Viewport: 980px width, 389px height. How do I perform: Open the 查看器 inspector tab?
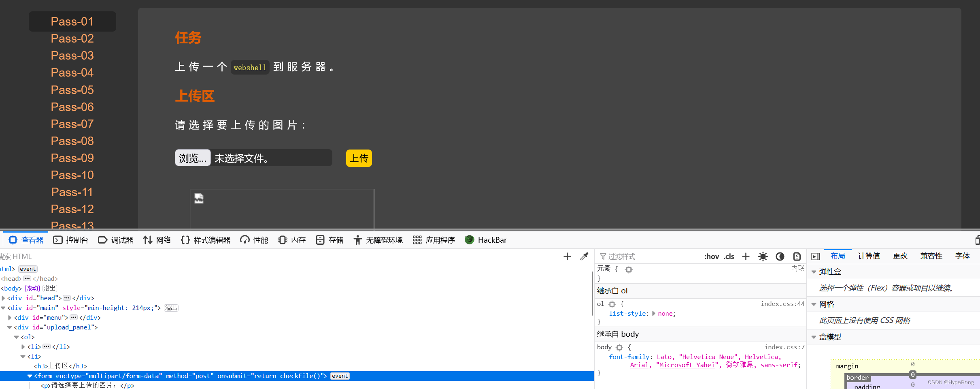click(x=26, y=240)
